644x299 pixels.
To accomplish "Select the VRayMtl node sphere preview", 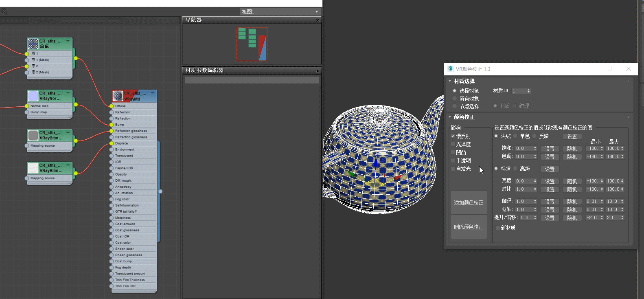I will [118, 96].
